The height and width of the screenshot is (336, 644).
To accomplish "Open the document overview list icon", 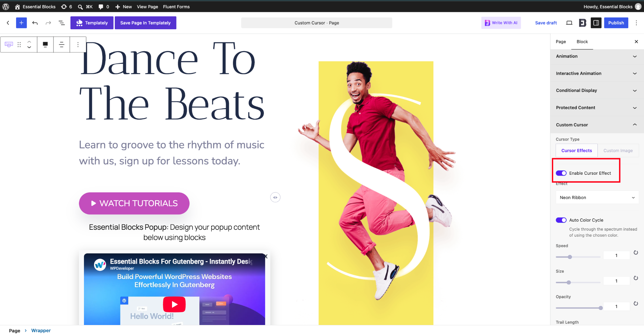I will point(62,23).
